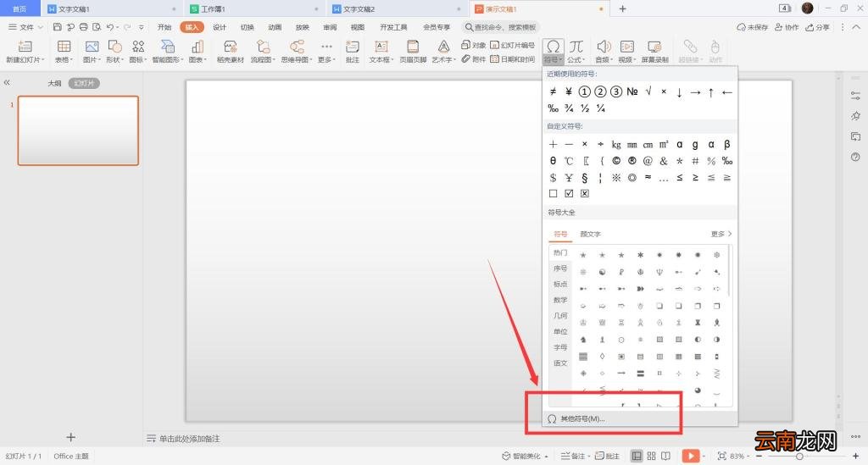Click the search commands field
Viewport: 868px width, 465px height.
coord(501,27)
